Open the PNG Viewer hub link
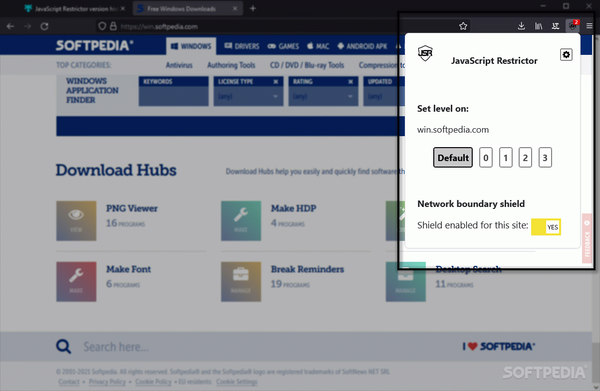The height and width of the screenshot is (391, 600). point(132,209)
